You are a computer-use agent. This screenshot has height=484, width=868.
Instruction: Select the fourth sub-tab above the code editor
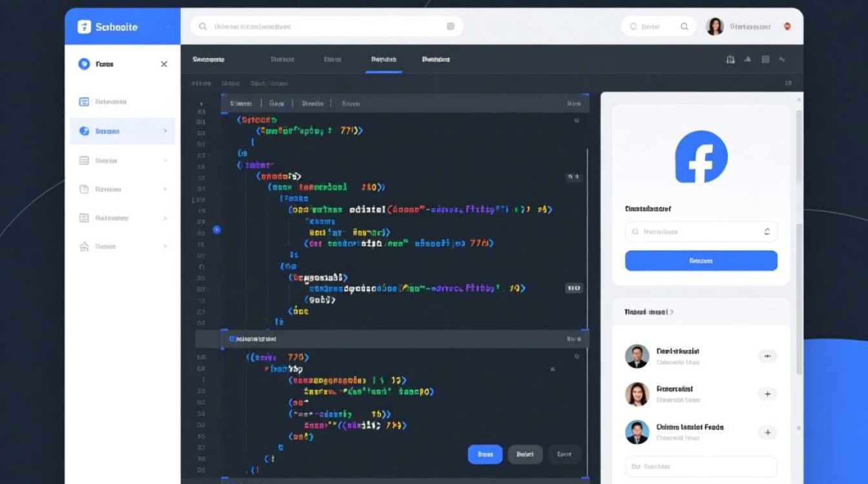(351, 103)
